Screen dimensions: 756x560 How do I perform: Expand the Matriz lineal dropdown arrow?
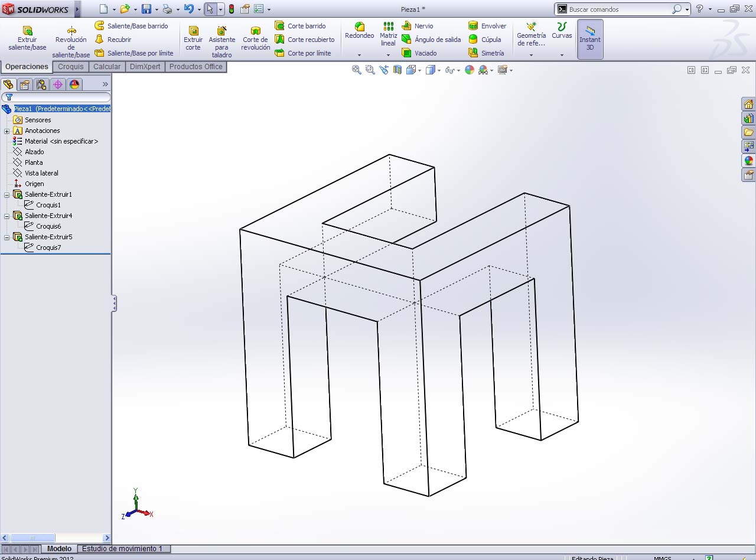pyautogui.click(x=388, y=55)
